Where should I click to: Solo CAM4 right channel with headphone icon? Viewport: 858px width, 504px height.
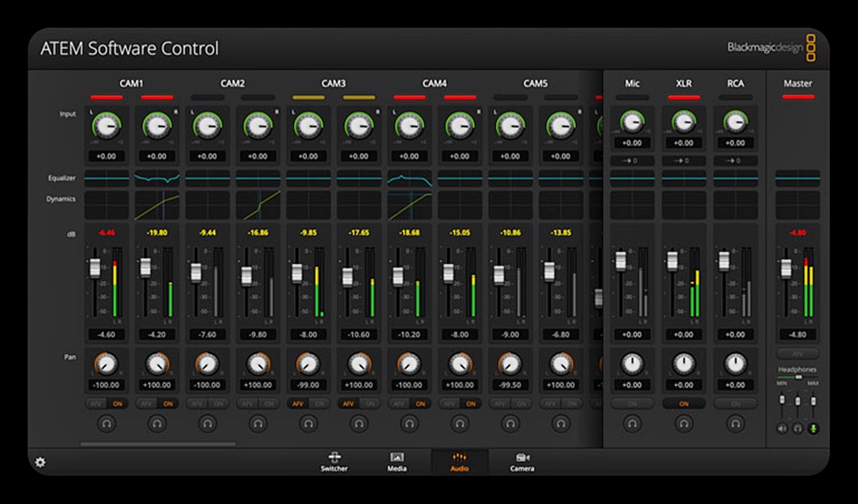pyautogui.click(x=460, y=424)
